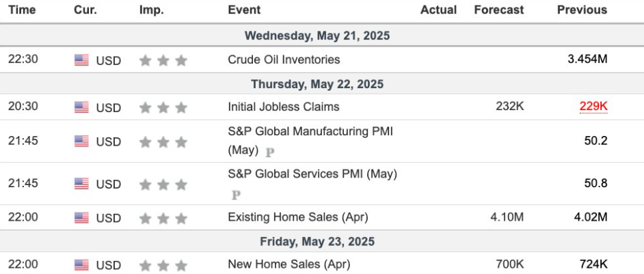Screen dimensions: 644x274
Task: Click the Thursday, May 22, 2025 date row
Action: (317, 84)
